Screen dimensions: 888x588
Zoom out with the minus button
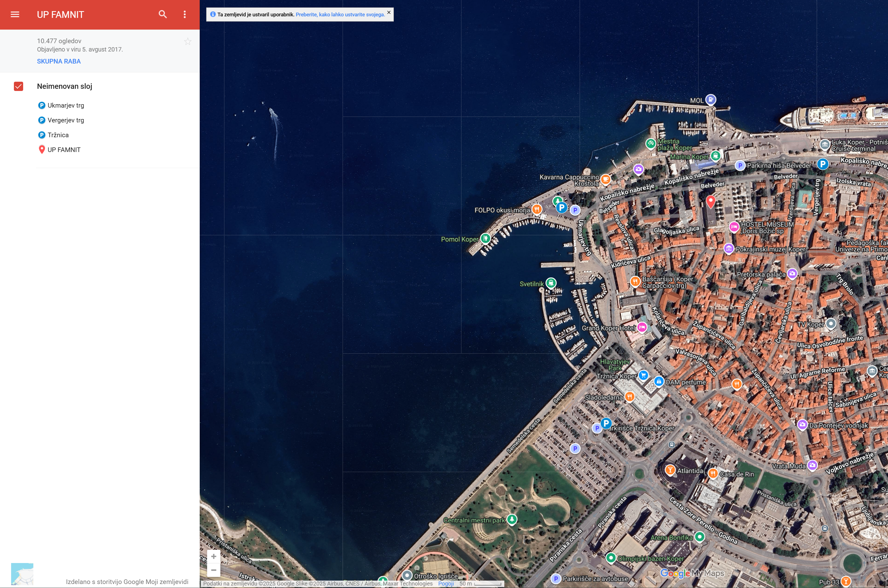point(214,570)
